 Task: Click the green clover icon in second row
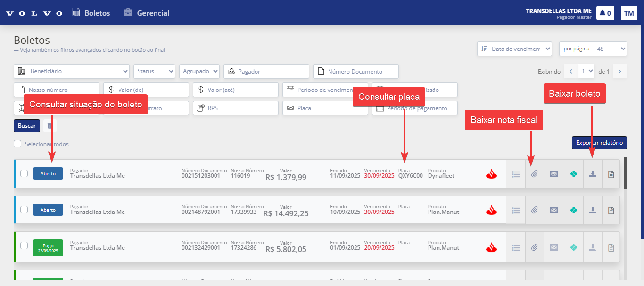click(x=573, y=210)
